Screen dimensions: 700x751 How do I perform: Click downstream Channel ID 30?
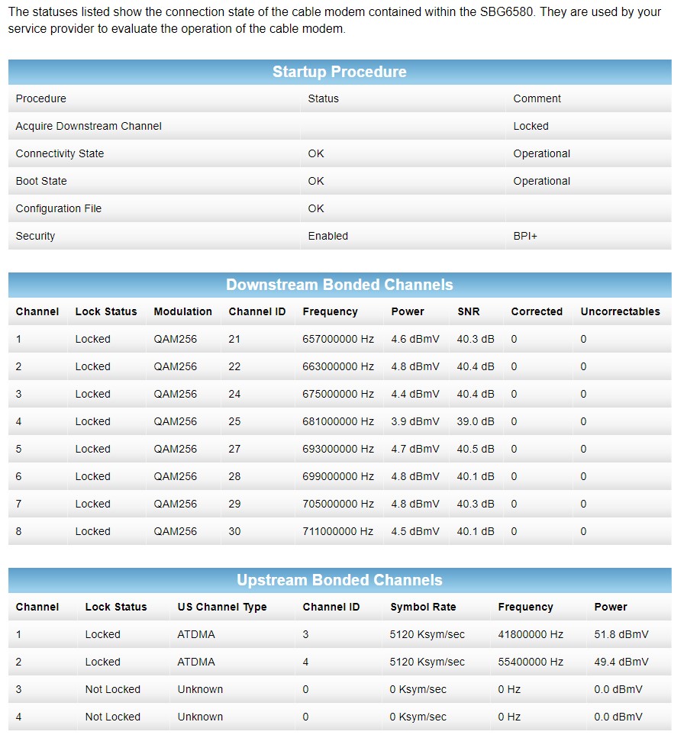pyautogui.click(x=234, y=532)
